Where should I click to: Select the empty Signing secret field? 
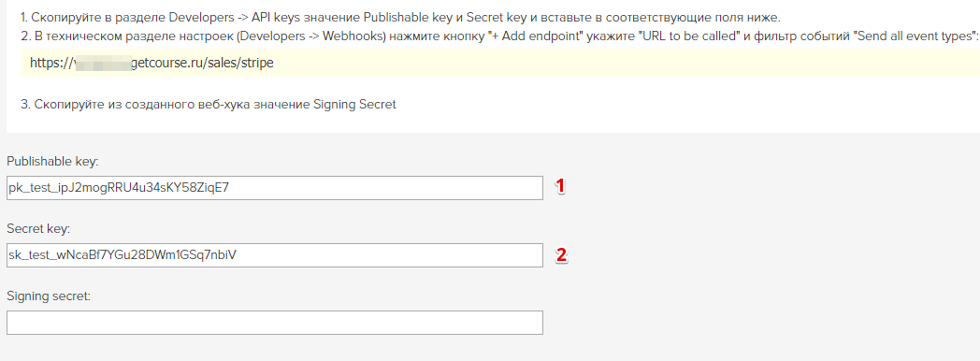point(274,323)
